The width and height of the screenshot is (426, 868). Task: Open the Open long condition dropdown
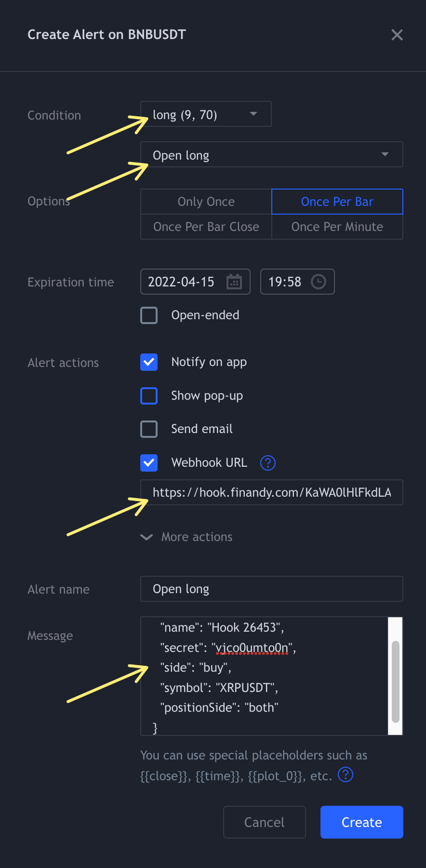272,155
